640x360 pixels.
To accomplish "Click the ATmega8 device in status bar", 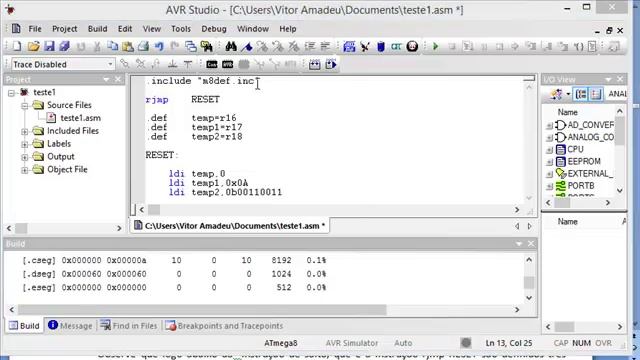I will [281, 343].
